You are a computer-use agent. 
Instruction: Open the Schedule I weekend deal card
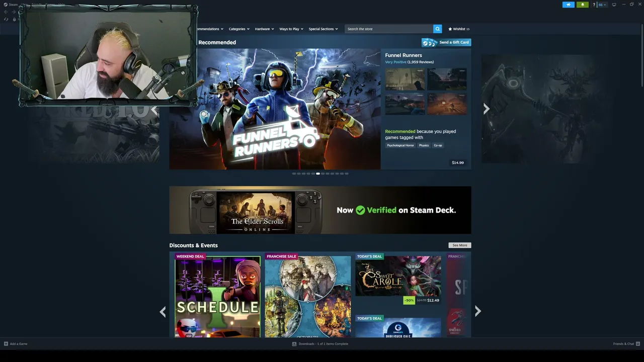coord(217,297)
